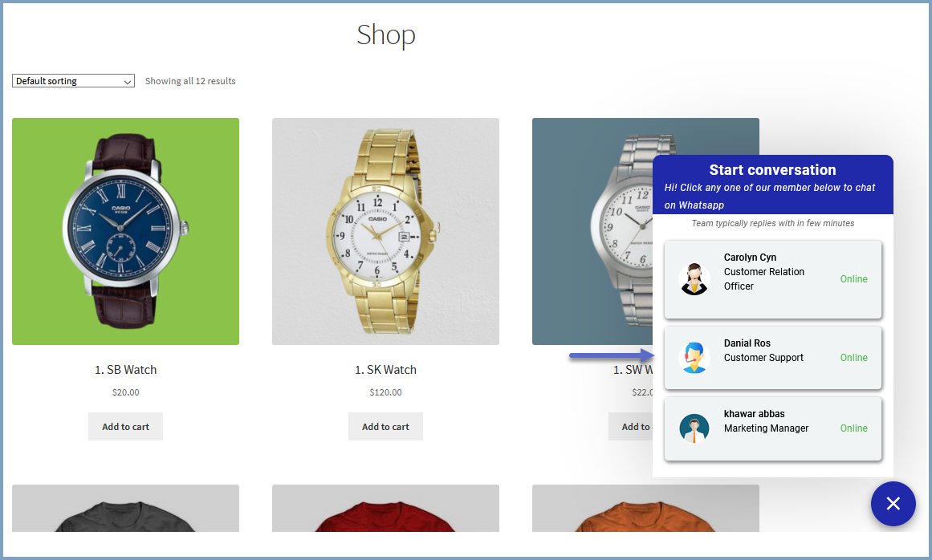Add SB Watch to cart

[x=125, y=426]
